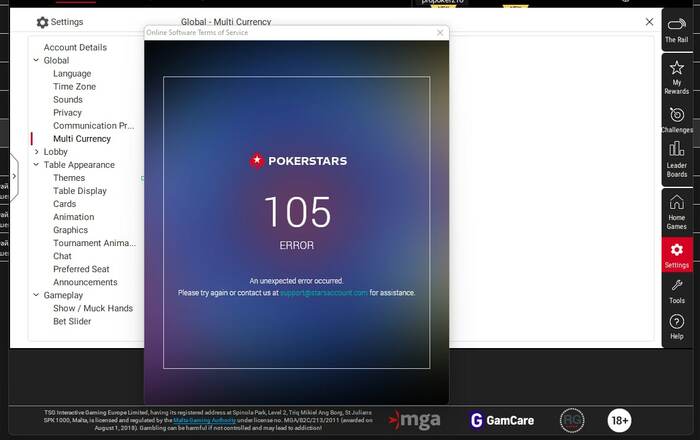The width and height of the screenshot is (700, 440).
Task: Select Language settings
Action: pyautogui.click(x=72, y=74)
